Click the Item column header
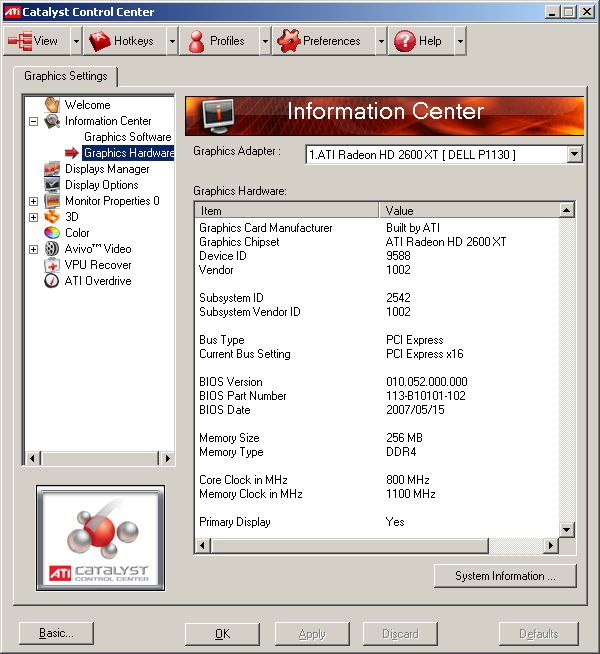Screen dimensions: 600x654 pos(287,211)
